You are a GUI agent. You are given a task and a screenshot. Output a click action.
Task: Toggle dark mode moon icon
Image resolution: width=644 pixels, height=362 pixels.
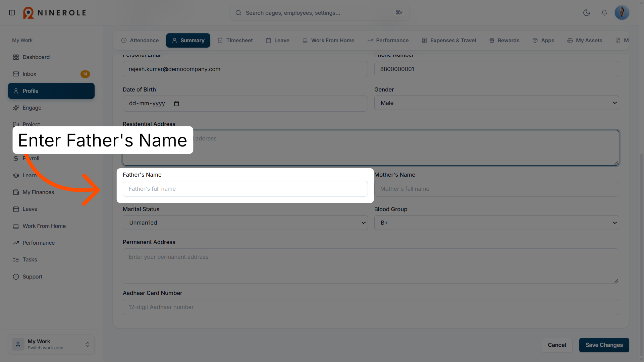pos(587,13)
